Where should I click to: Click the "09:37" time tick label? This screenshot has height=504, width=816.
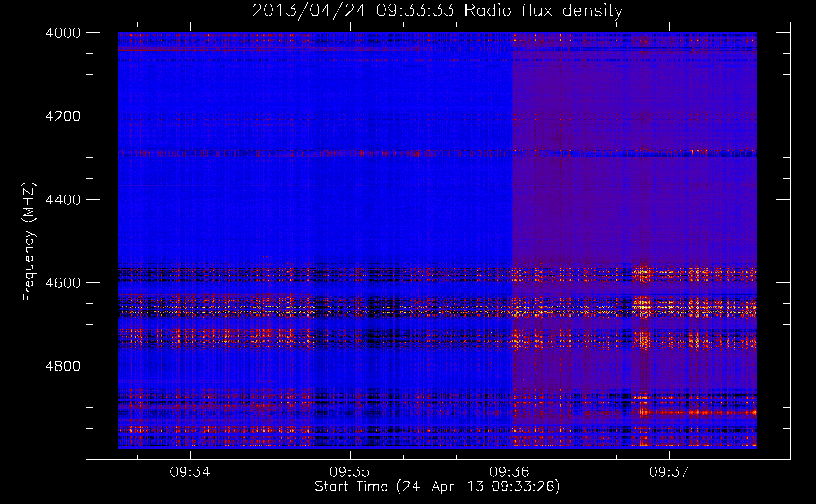coord(669,472)
